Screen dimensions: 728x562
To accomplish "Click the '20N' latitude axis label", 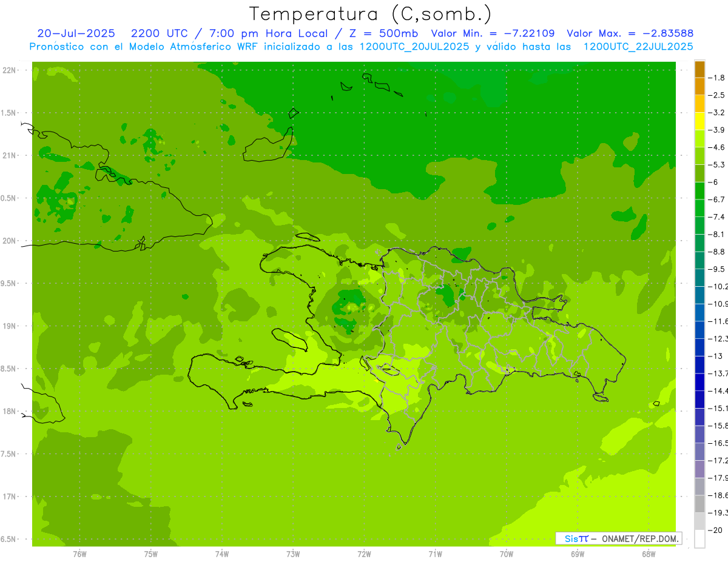I will coord(8,241).
